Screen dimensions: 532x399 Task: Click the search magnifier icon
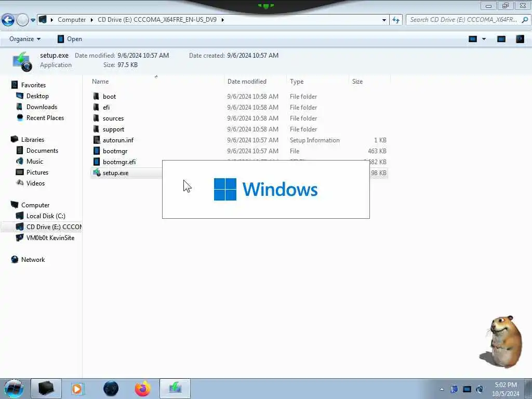pos(525,20)
